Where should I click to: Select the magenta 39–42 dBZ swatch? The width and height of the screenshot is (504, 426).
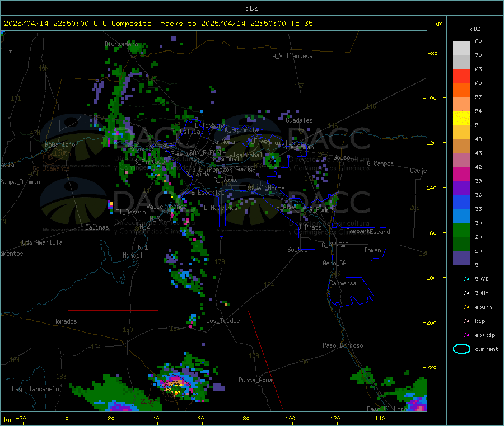click(x=461, y=174)
